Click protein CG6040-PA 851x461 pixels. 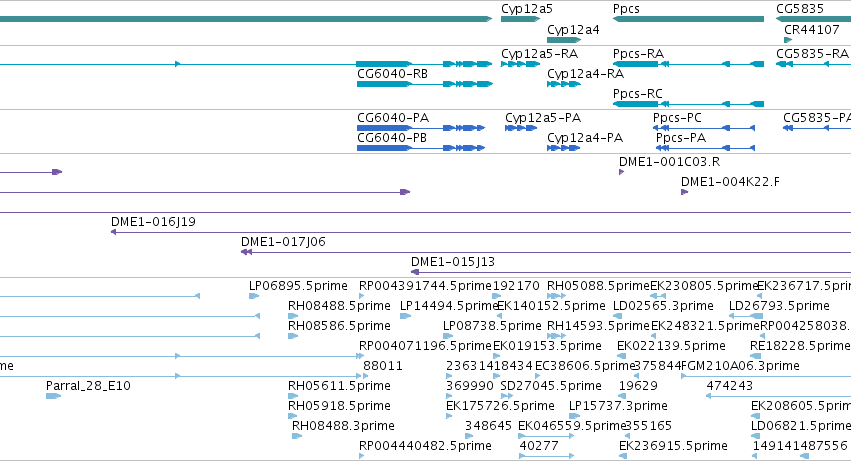392,118
